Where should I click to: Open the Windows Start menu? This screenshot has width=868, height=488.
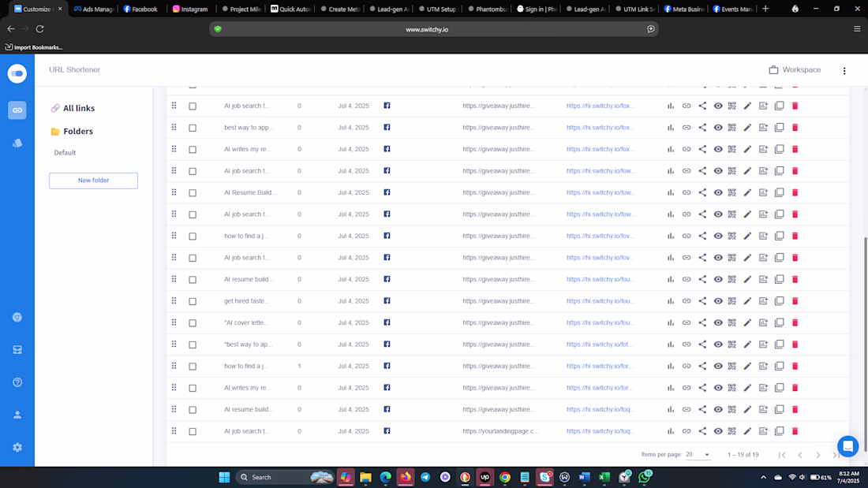tap(224, 477)
